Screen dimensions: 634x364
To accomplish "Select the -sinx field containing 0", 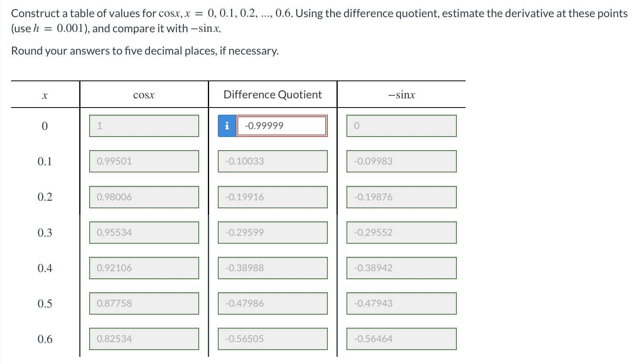I will click(x=401, y=126).
